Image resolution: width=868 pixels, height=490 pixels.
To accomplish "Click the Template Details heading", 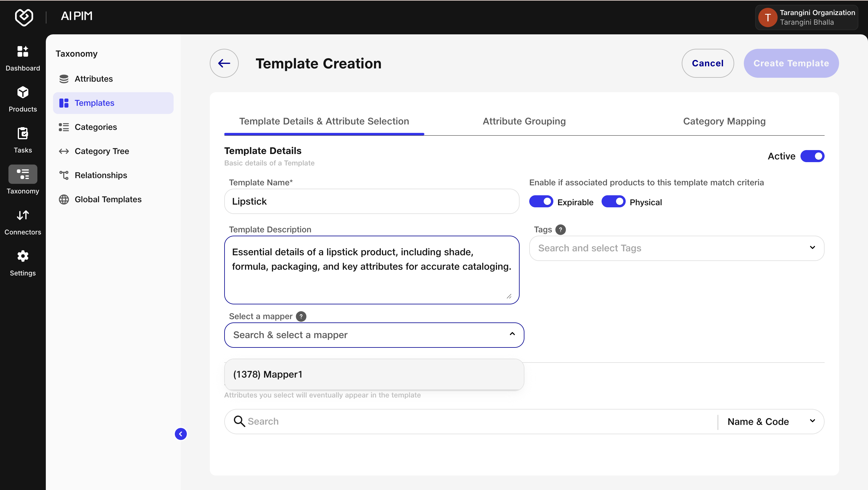I will click(263, 151).
